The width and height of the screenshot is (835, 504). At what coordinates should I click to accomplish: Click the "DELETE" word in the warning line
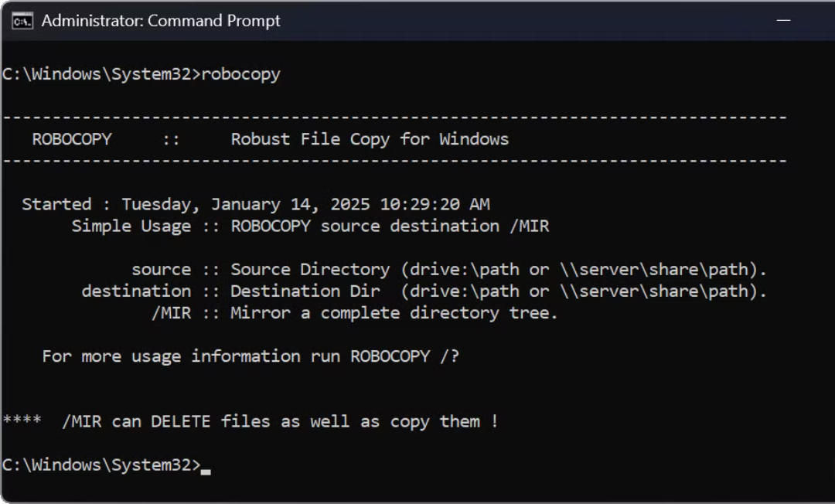click(x=180, y=421)
